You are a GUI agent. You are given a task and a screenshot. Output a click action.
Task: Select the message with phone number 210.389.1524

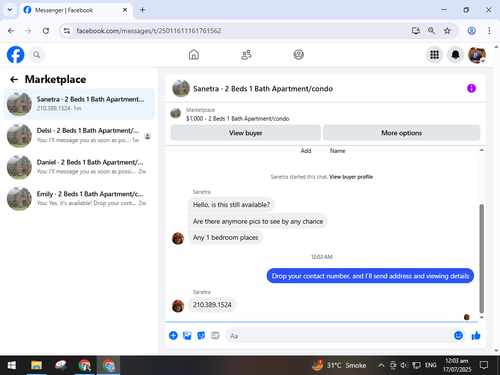(212, 305)
